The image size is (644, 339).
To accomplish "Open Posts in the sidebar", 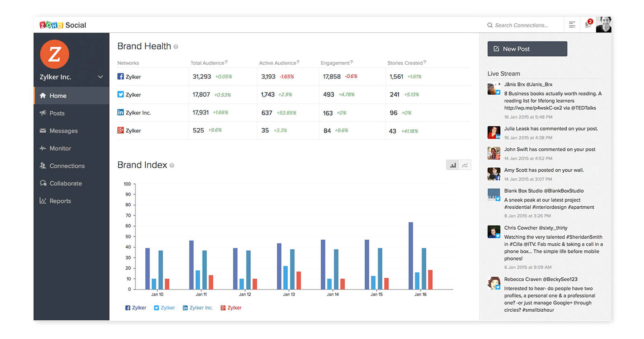I will (57, 113).
